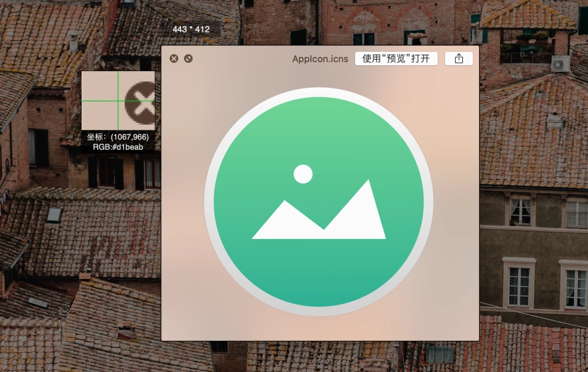Image resolution: width=588 pixels, height=372 pixels.
Task: Click the white-framed window at lower right
Action: click(x=519, y=284)
